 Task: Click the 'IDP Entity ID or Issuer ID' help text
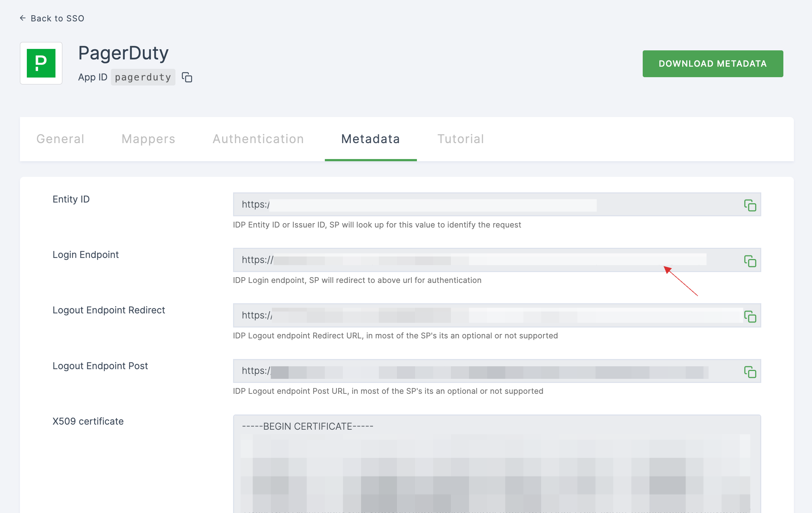(x=377, y=225)
